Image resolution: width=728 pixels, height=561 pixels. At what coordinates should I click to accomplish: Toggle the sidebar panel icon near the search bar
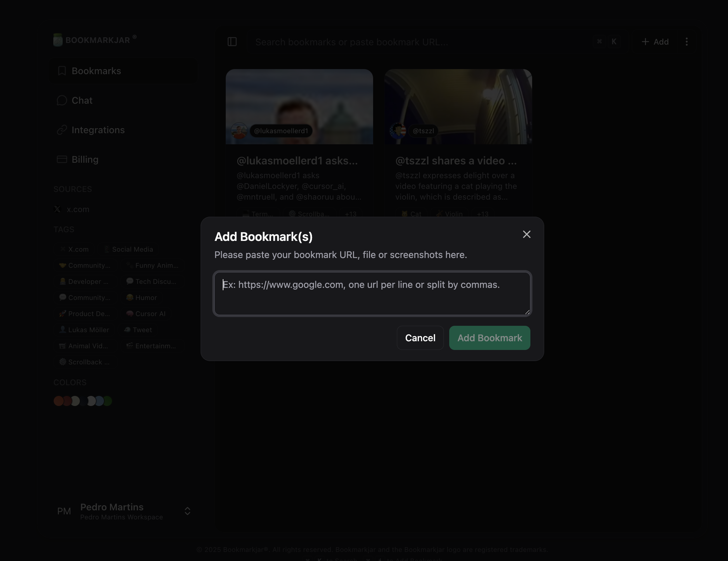click(x=232, y=42)
